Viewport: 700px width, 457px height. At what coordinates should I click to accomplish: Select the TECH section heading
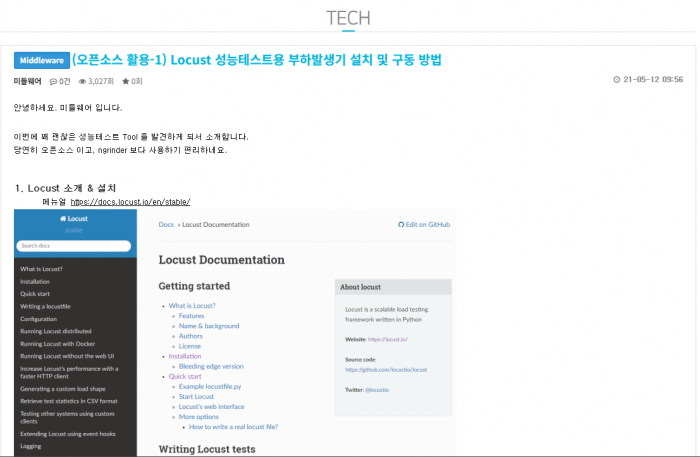348,18
